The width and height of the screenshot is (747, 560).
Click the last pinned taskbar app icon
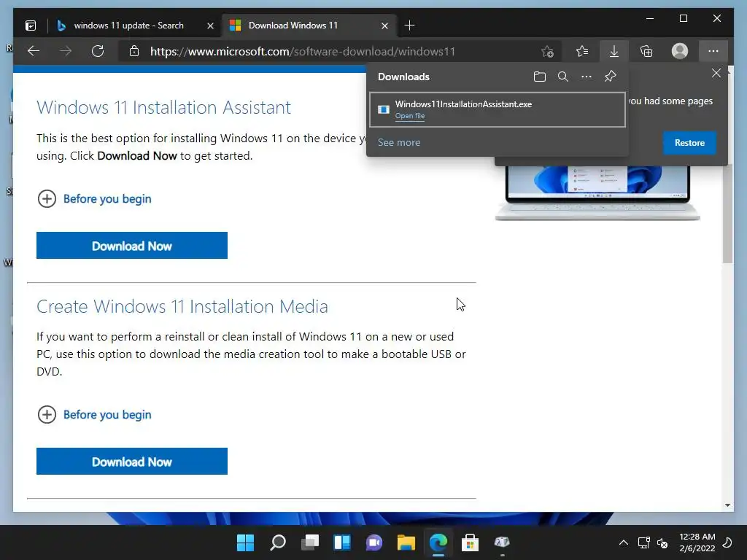(x=502, y=542)
